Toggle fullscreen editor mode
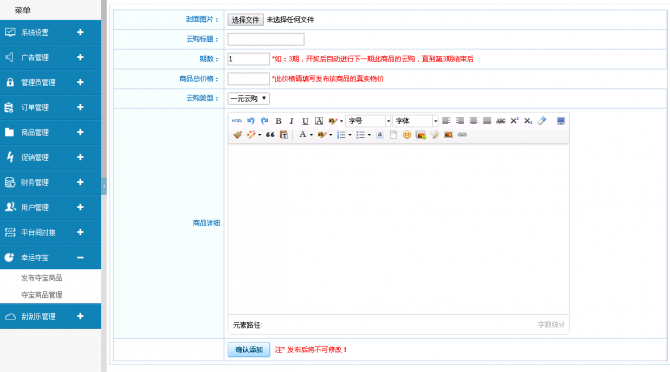This screenshot has height=372, width=670. 561,121
